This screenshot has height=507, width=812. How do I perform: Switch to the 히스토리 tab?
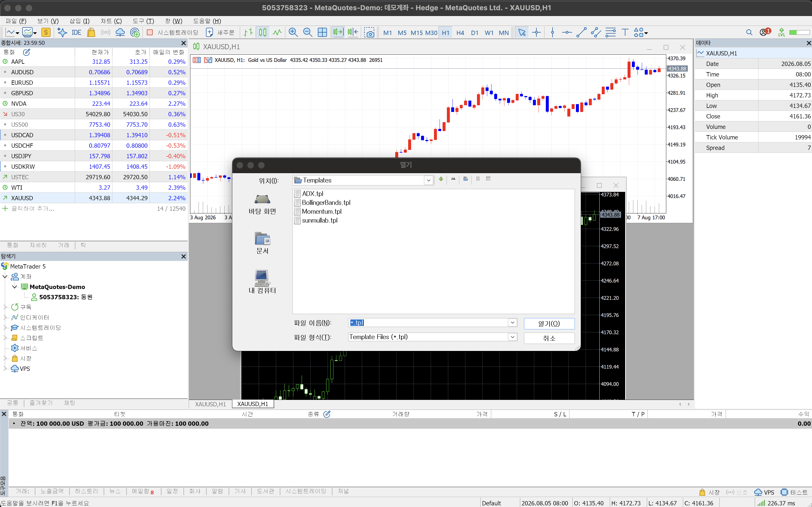[86, 491]
